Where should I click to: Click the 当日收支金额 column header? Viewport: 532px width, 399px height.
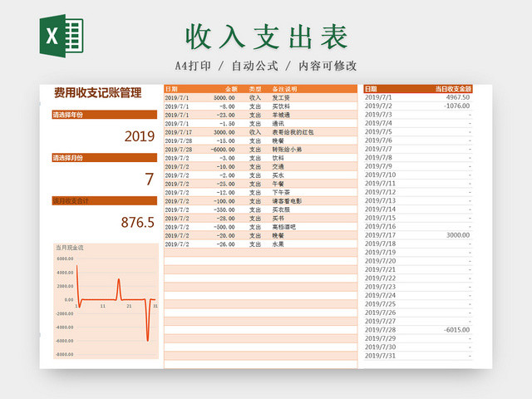453,89
